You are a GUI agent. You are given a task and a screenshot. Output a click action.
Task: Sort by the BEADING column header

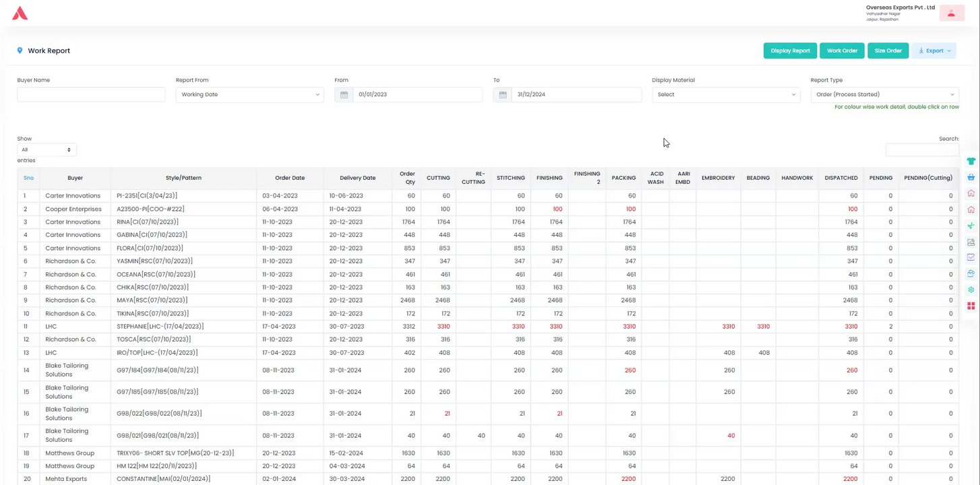click(758, 178)
